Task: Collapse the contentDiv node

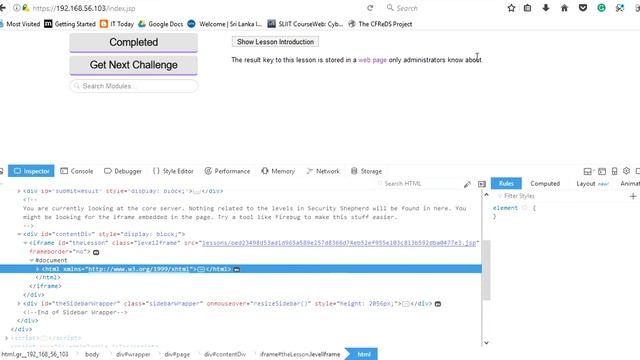Action: [19, 234]
